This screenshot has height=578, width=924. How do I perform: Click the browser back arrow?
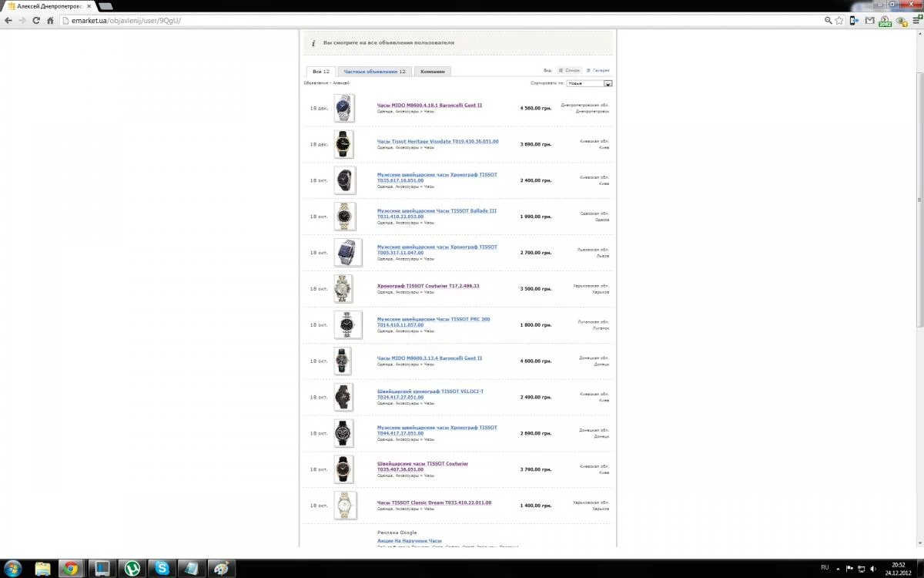click(x=8, y=20)
